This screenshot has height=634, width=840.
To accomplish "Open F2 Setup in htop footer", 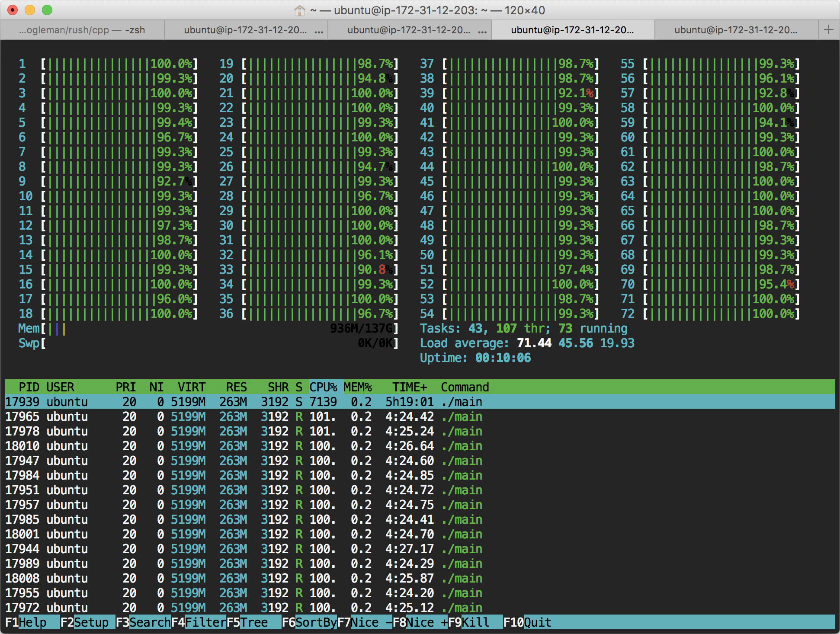I will (87, 622).
